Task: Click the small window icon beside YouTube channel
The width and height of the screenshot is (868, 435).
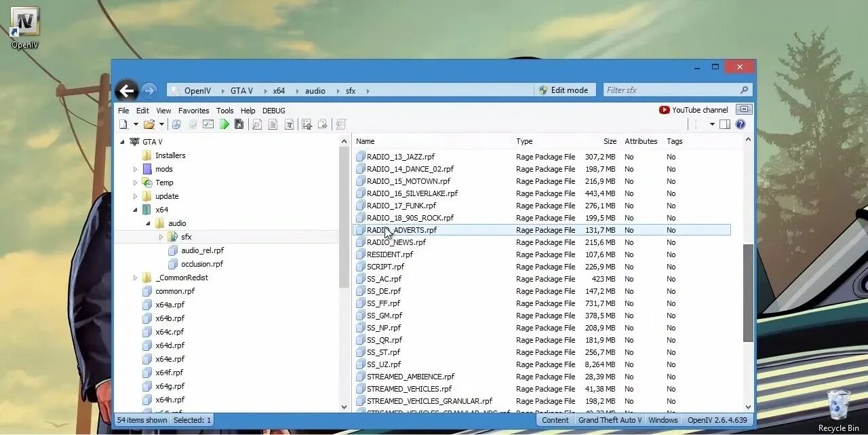Action: point(745,109)
